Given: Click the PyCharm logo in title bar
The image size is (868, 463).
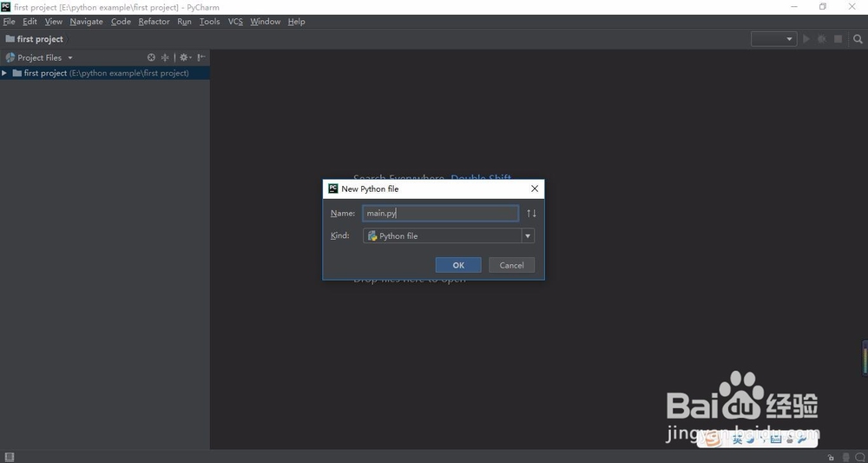Looking at the screenshot, I should pyautogui.click(x=5, y=7).
